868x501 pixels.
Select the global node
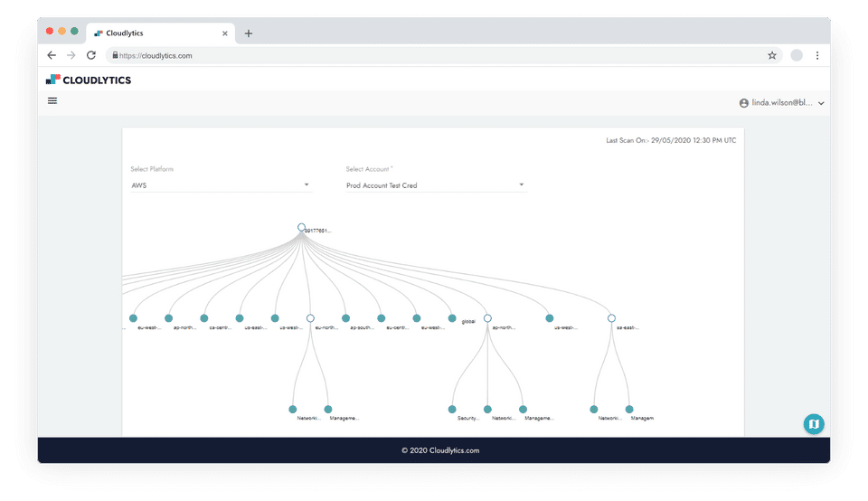452,318
